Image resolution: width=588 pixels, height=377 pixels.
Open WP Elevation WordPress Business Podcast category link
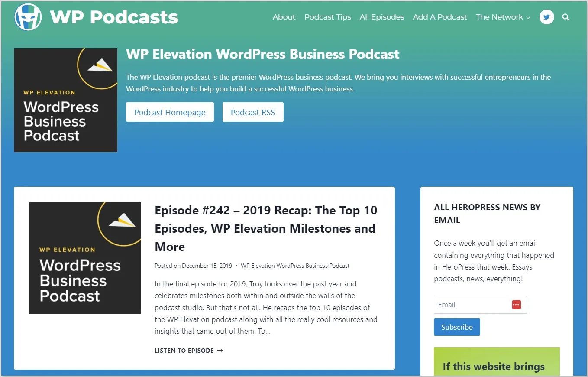click(295, 266)
